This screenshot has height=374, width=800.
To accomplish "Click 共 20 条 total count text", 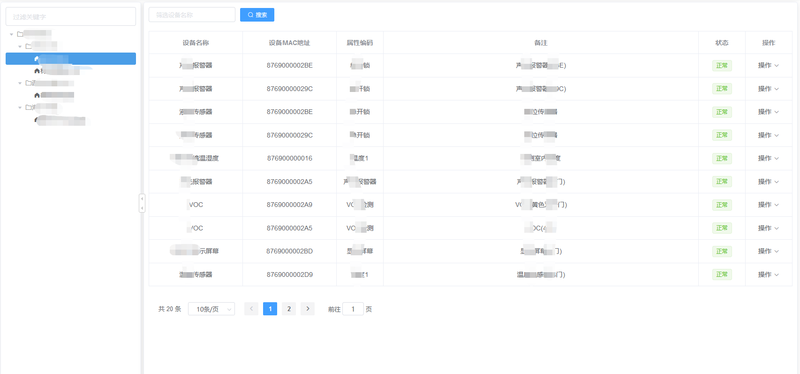I will (170, 309).
